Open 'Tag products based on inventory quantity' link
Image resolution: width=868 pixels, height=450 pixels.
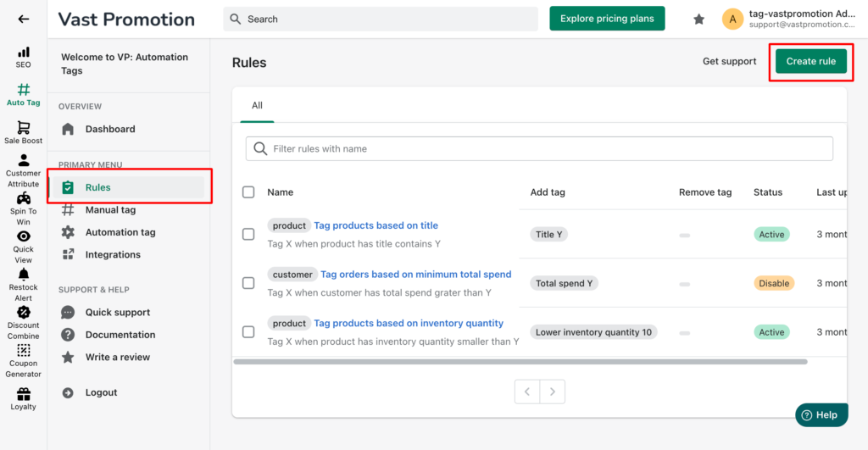[409, 323]
